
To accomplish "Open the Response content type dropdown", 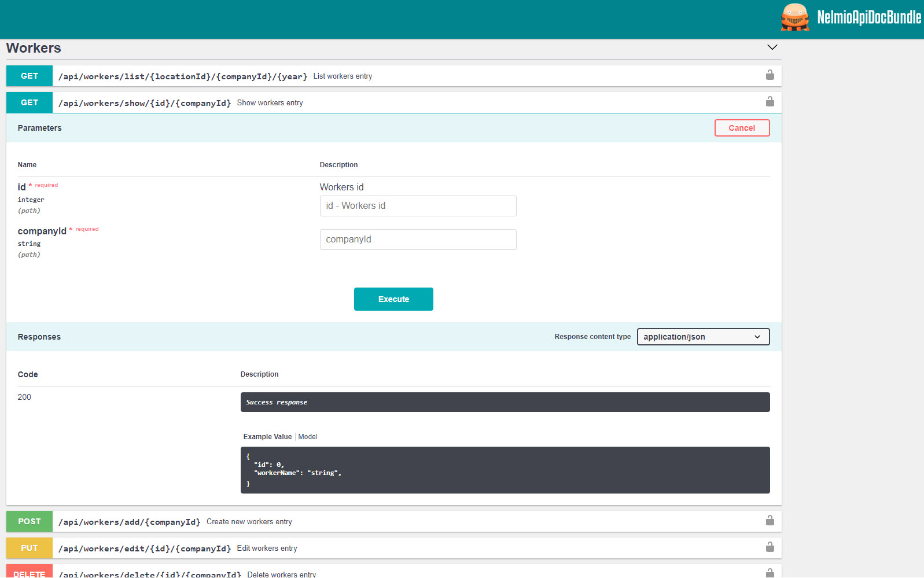I will click(x=702, y=337).
